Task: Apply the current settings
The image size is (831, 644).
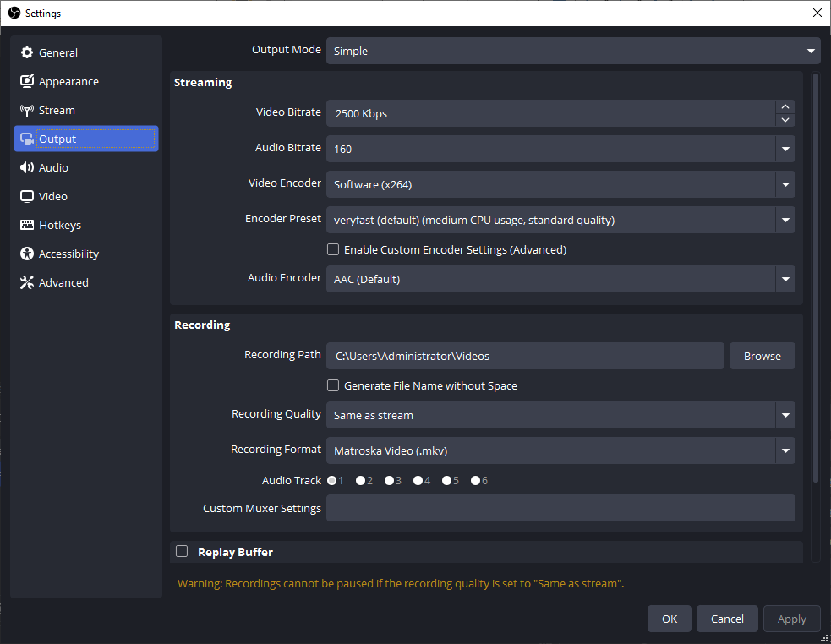Action: 791,618
